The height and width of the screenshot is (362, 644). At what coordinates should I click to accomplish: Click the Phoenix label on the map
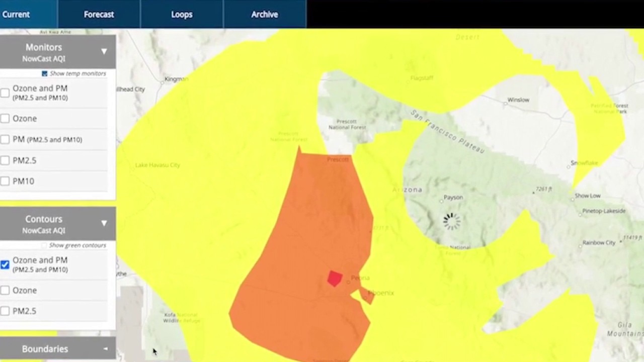(x=381, y=293)
